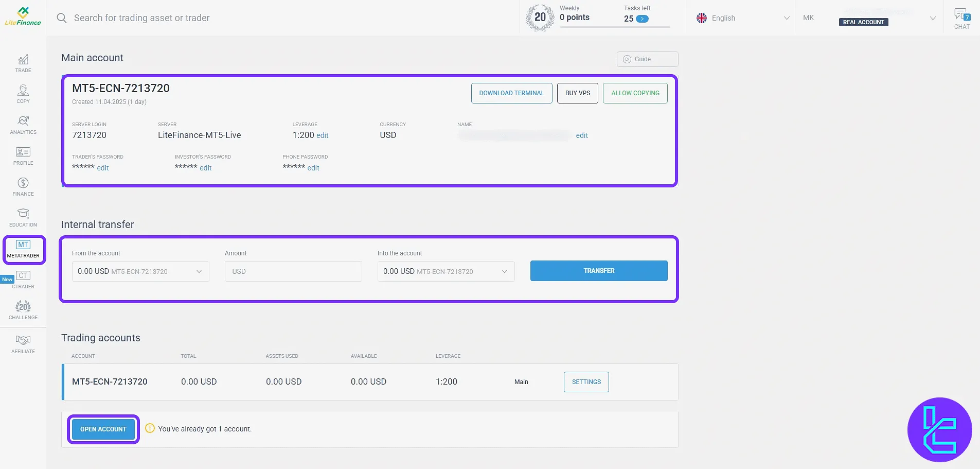Click the blue Tasks left arrow
Viewport: 980px width, 469px height.
tap(642, 19)
